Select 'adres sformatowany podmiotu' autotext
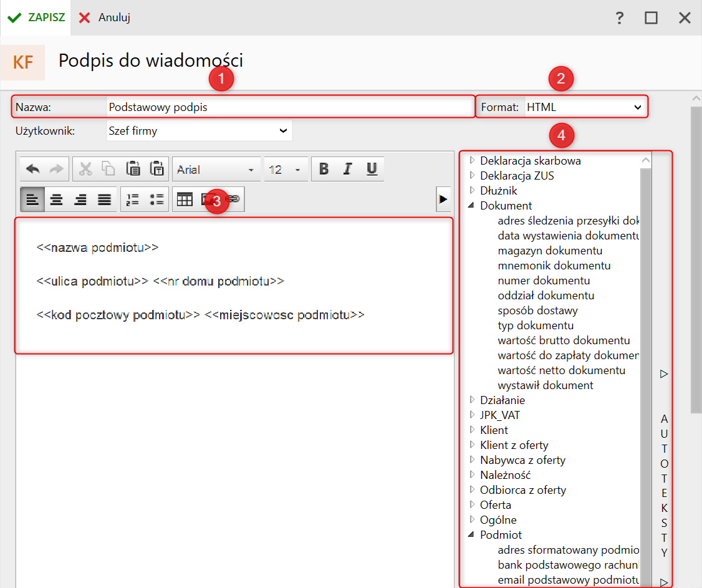The height and width of the screenshot is (588, 702). [x=568, y=550]
